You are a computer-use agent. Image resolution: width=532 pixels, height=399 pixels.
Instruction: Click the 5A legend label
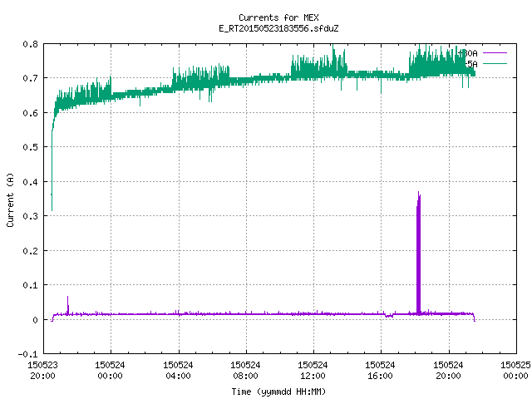[470, 64]
